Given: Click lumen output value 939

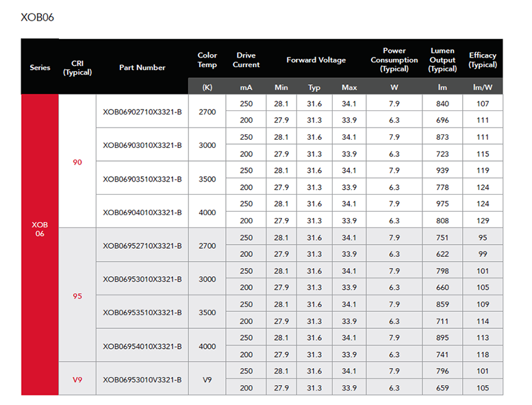Looking at the screenshot, I should coord(442,171).
